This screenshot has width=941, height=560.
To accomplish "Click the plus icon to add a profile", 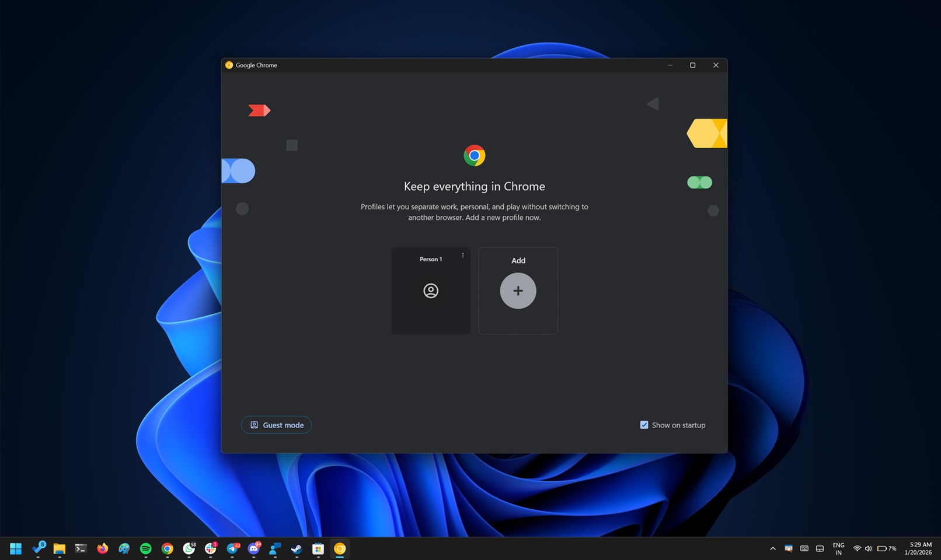I will pos(518,290).
